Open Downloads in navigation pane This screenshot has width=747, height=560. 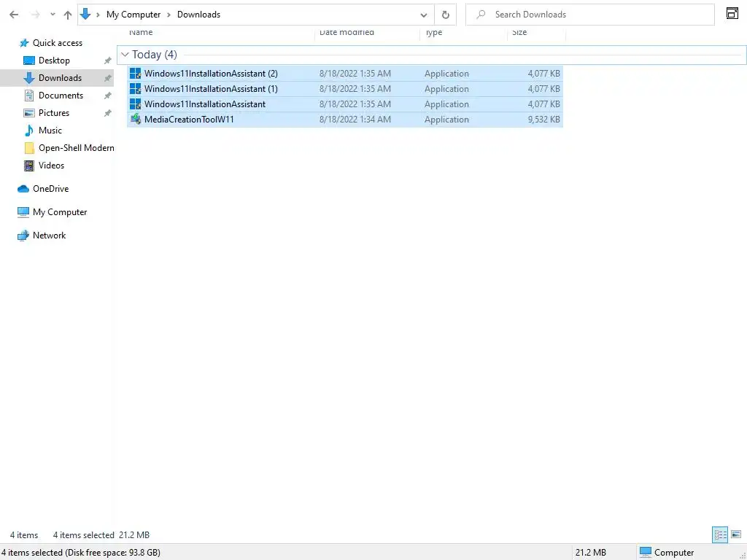[x=60, y=78]
